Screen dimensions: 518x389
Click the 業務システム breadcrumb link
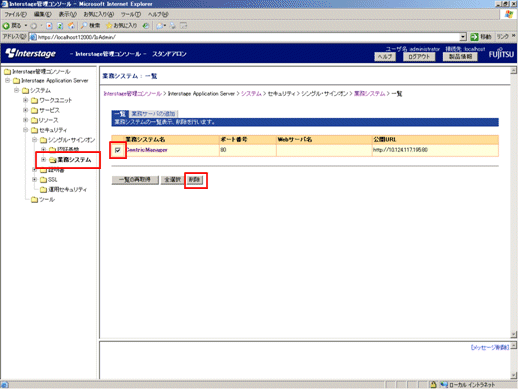tap(369, 94)
